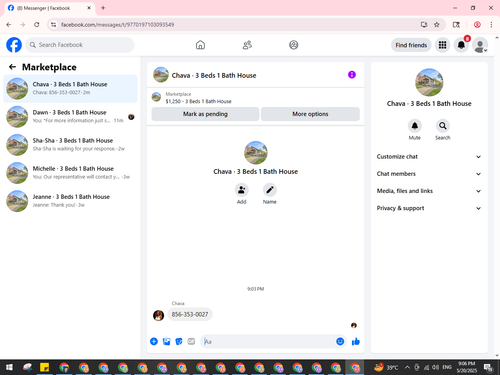This screenshot has height=375, width=500.
Task: Open the Jeanne conversation in chat list
Action: pyautogui.click(x=70, y=201)
